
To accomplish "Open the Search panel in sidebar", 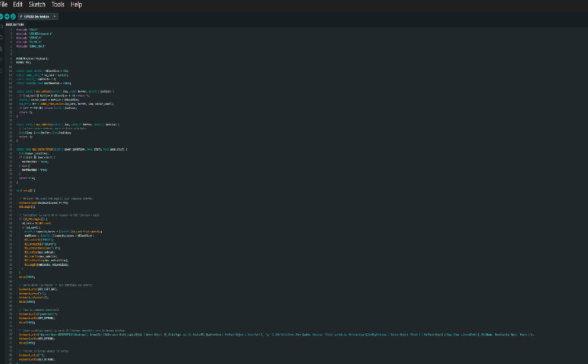I will [1, 71].
